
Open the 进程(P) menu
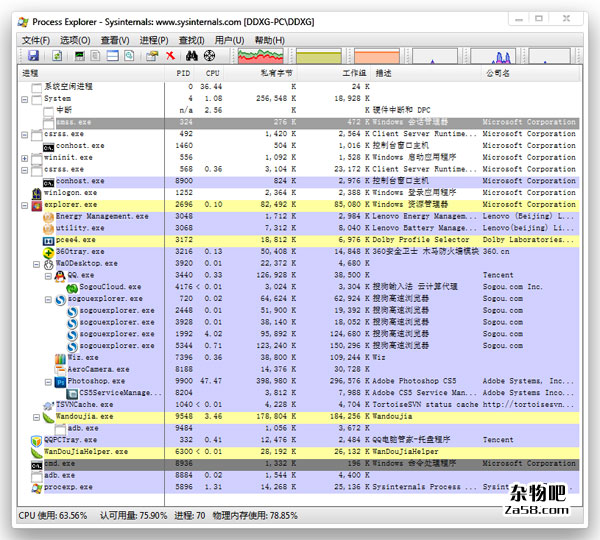[154, 40]
